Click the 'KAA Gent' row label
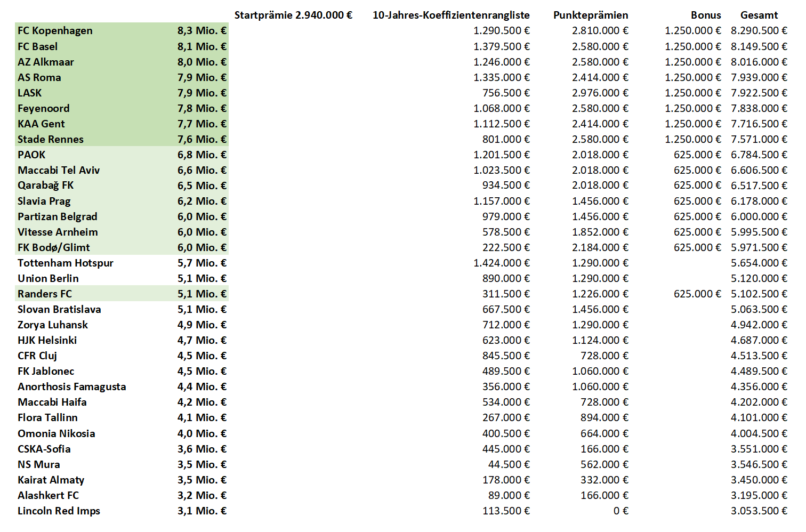Viewport: 806px width, 532px height. [41, 124]
